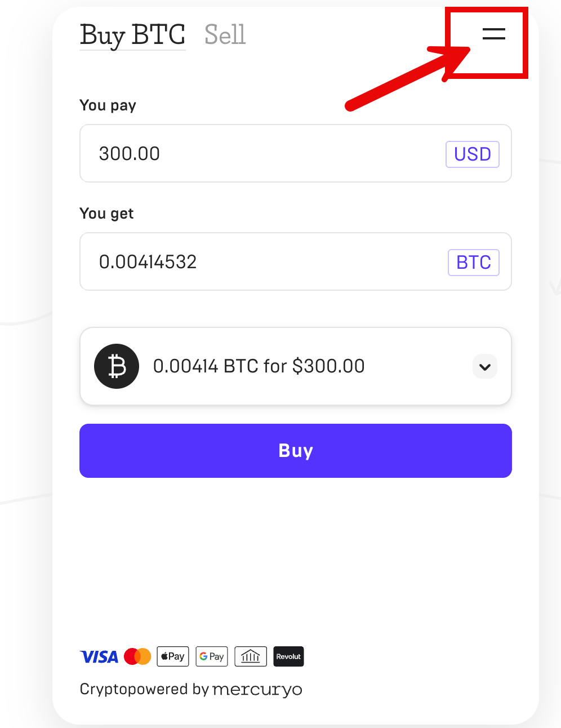This screenshot has height=728, width=561.
Task: Expand order details chevron
Action: pos(484,367)
